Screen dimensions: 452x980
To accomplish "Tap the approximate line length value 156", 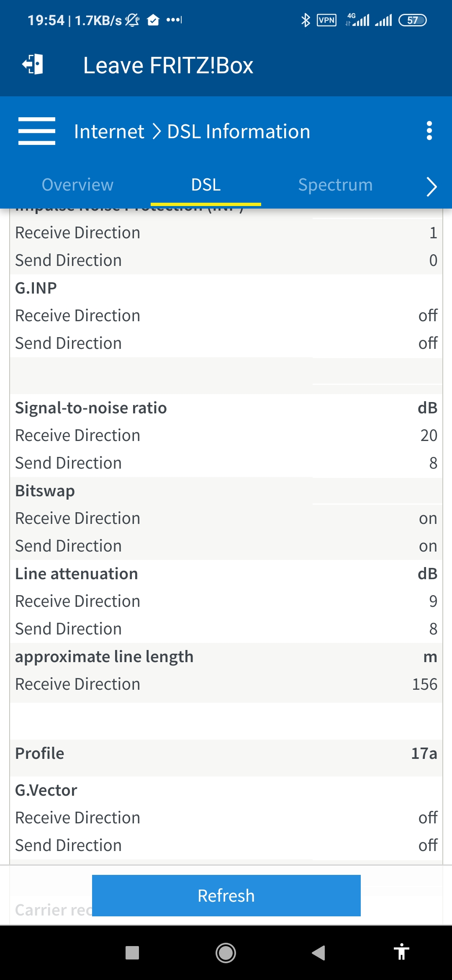I will click(424, 684).
